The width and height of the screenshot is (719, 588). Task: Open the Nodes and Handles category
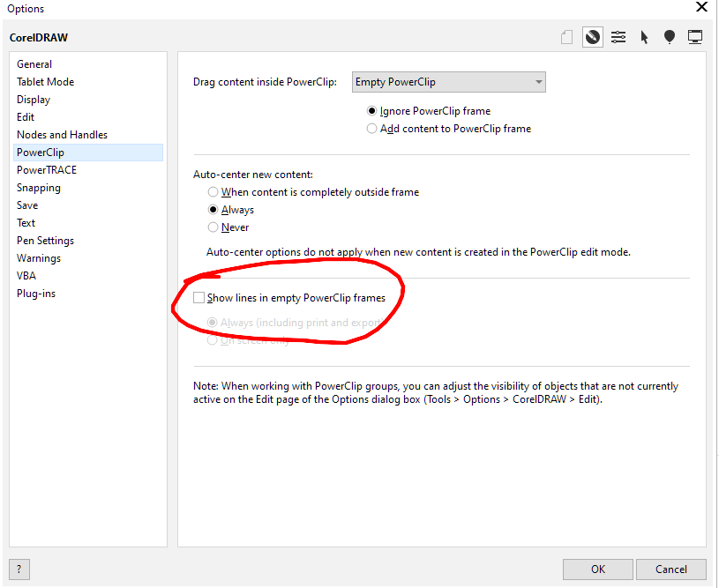(88, 135)
